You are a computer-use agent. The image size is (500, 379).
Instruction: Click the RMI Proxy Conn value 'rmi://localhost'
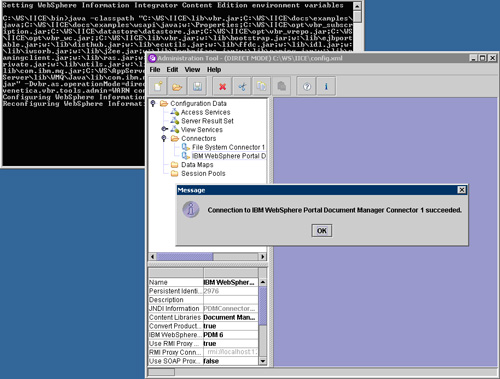tap(231, 352)
